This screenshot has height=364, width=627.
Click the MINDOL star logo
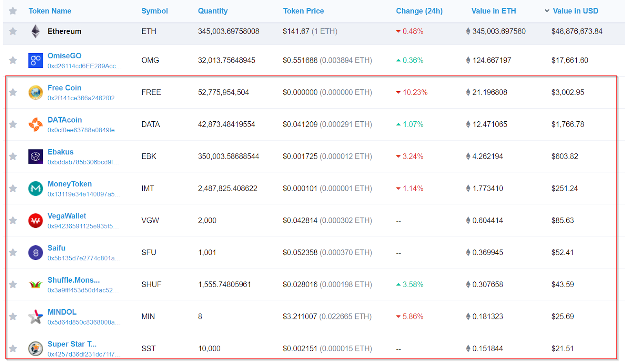coord(36,317)
